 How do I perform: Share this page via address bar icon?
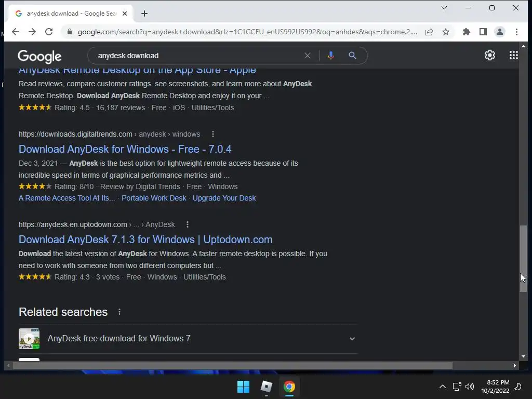[x=429, y=32]
